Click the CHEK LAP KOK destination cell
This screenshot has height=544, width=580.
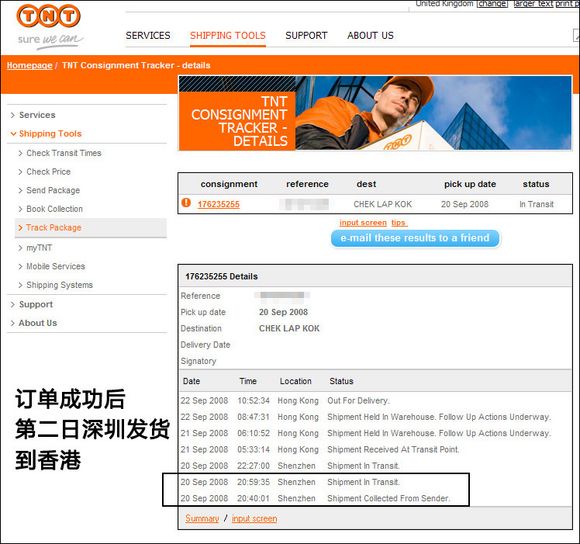[382, 204]
